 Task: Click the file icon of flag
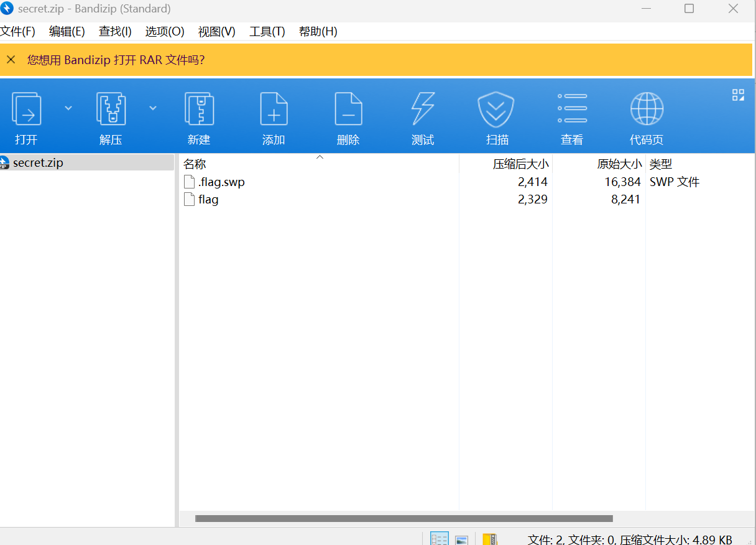[x=190, y=200]
